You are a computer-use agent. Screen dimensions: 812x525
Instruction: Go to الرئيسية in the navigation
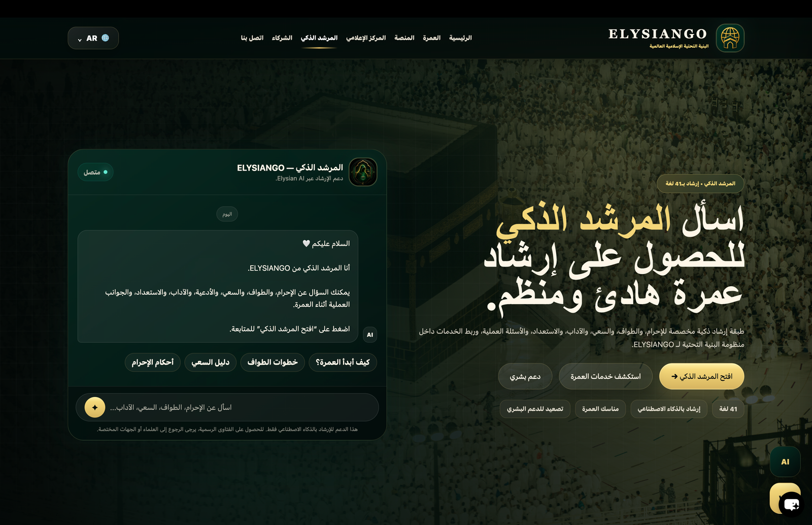click(x=460, y=38)
